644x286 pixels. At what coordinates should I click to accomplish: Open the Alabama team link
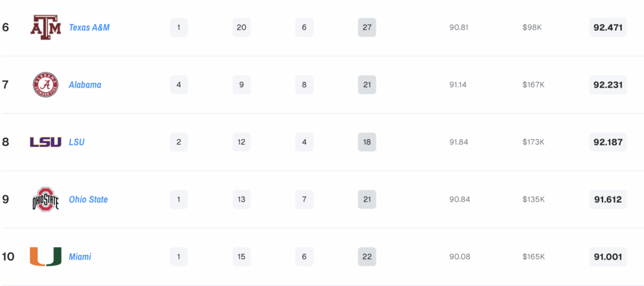click(85, 85)
